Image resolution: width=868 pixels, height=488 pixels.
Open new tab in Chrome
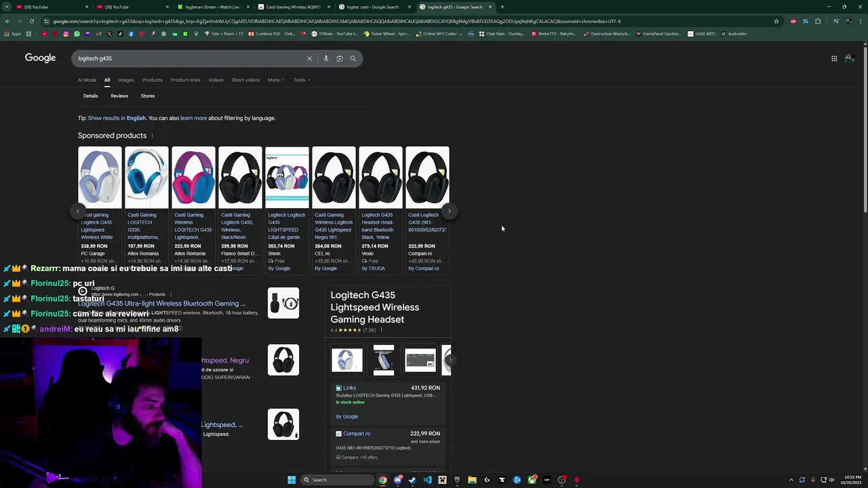[502, 7]
